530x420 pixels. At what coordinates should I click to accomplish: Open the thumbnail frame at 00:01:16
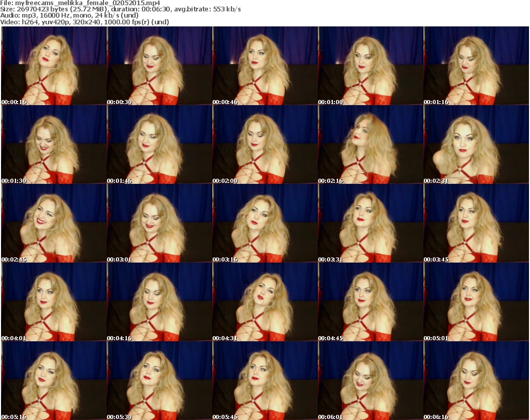[476, 66]
